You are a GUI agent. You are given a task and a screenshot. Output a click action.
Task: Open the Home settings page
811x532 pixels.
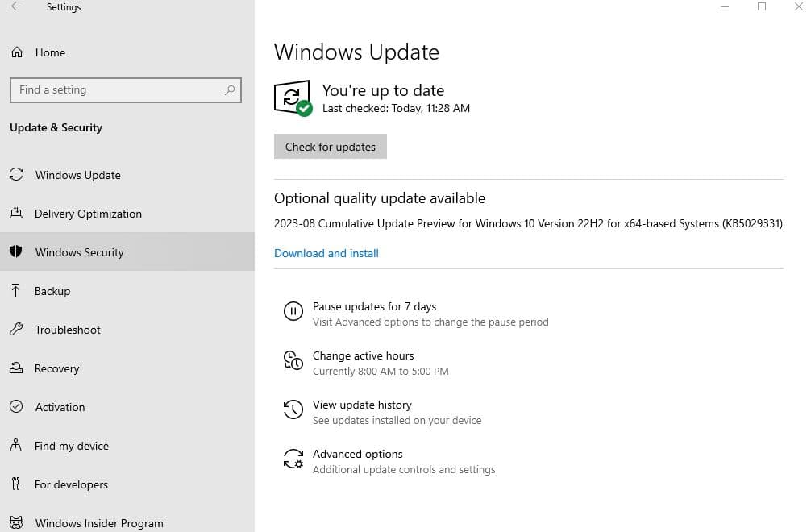point(127,52)
